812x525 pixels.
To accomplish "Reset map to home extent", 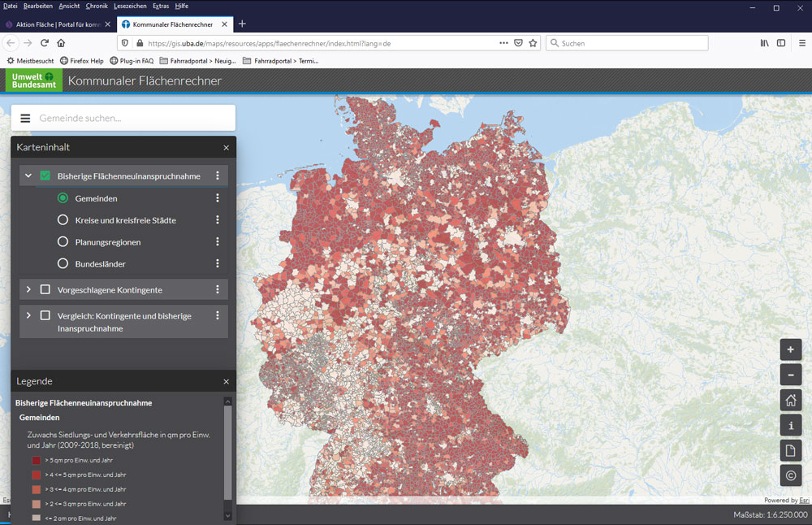I will coord(790,400).
